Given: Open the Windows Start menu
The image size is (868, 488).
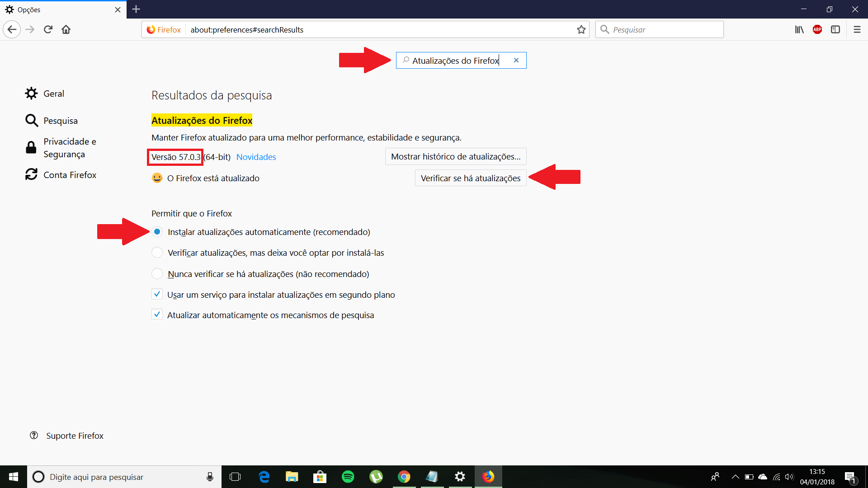Looking at the screenshot, I should (14, 477).
